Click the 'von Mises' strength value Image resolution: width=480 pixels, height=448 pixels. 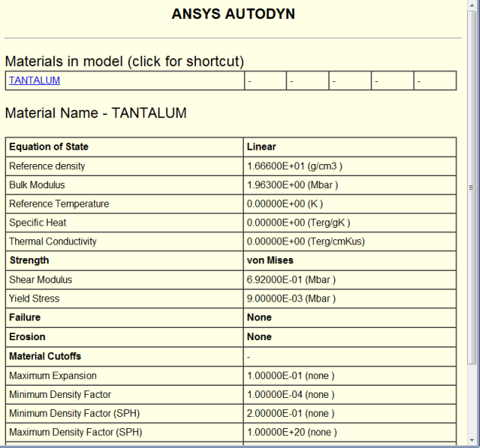point(270,260)
